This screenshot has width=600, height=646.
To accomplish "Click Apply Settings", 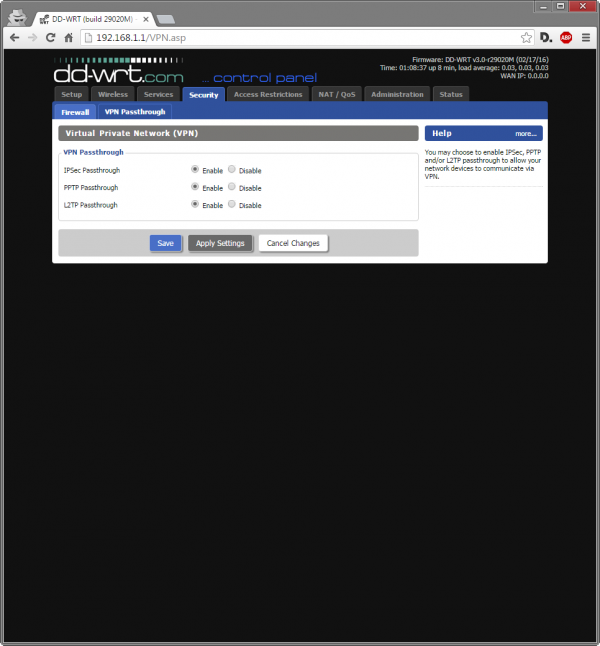I will click(220, 243).
